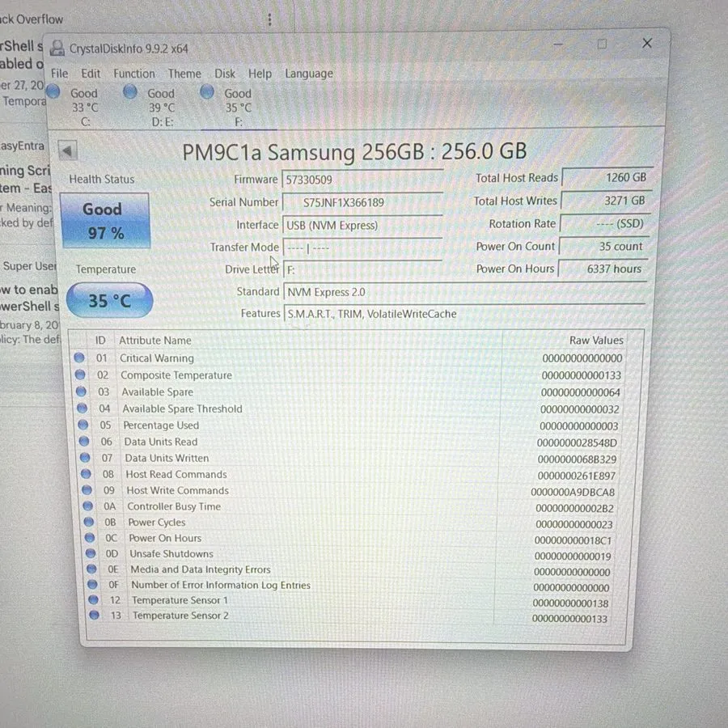Image resolution: width=728 pixels, height=728 pixels.
Task: Click the Features field
Action: coord(465,314)
